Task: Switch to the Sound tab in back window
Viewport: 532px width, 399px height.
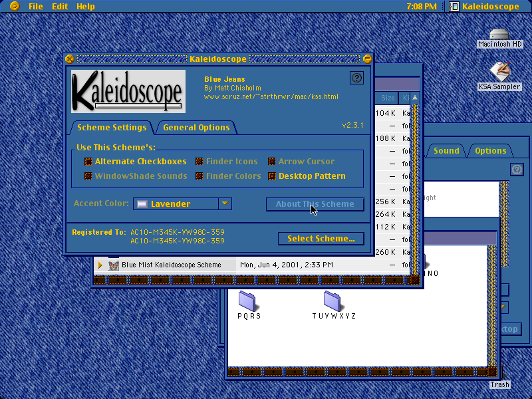Action: tap(446, 151)
